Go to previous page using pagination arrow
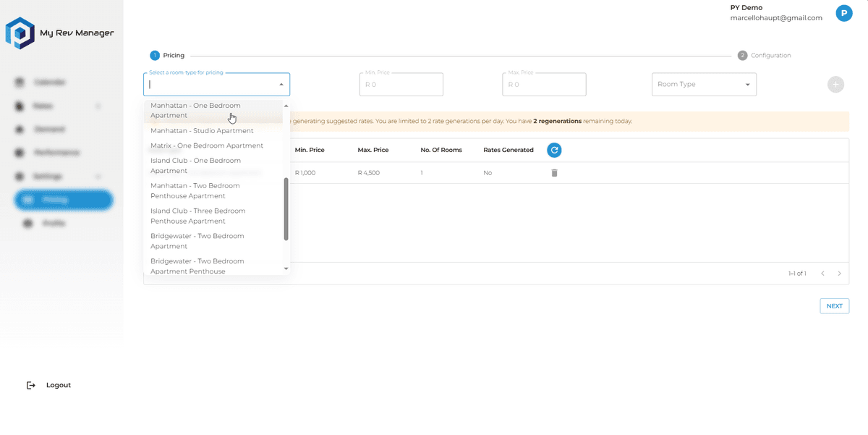 [822, 274]
